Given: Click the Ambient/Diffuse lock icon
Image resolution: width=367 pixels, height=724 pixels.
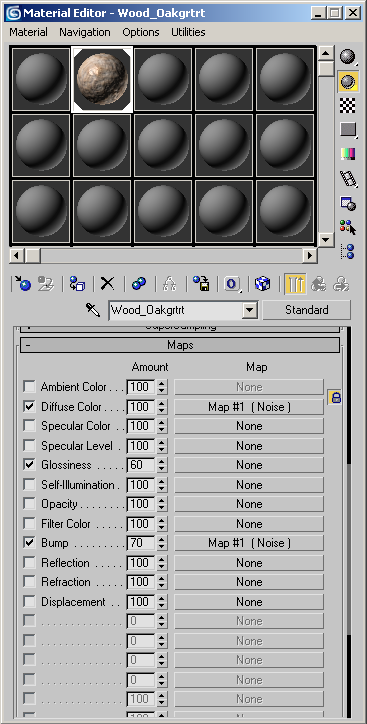Looking at the screenshot, I should pyautogui.click(x=336, y=397).
